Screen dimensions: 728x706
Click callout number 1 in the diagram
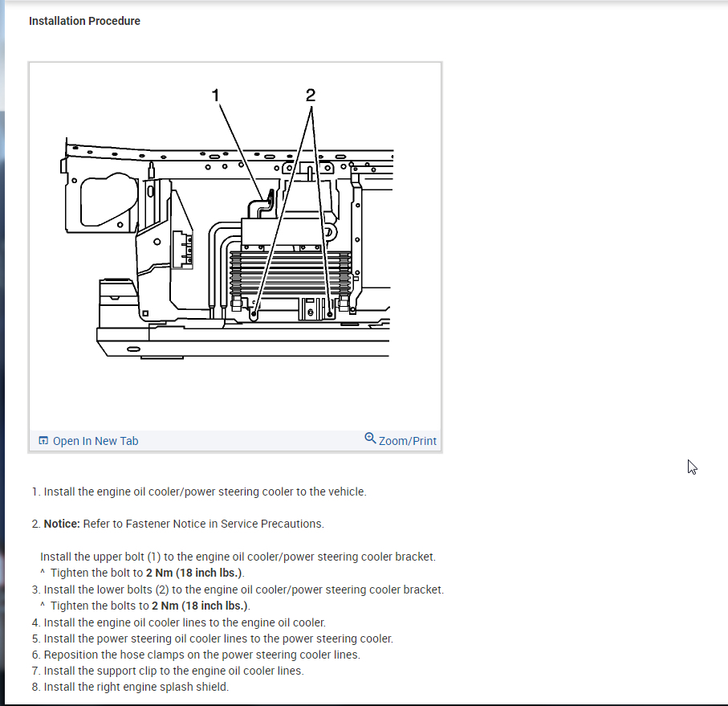[215, 96]
